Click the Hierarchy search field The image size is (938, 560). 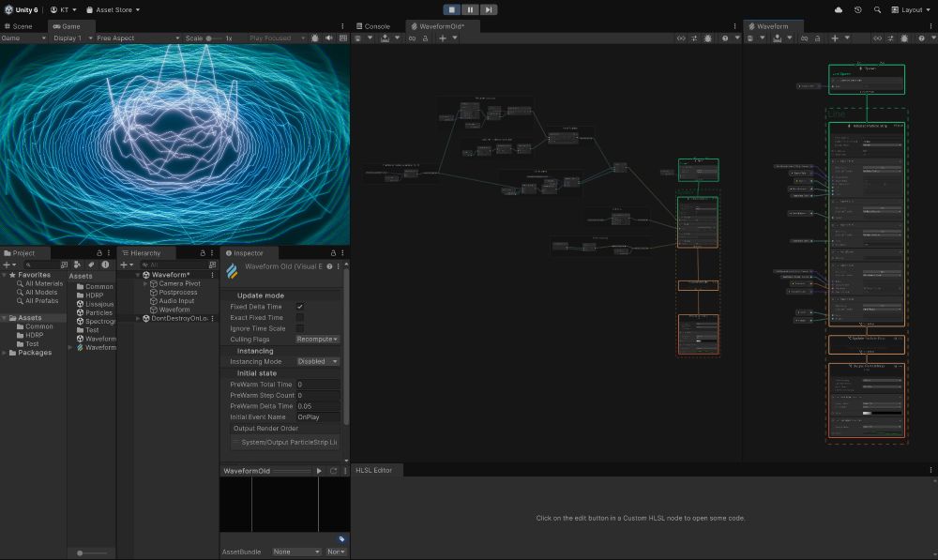(174, 265)
